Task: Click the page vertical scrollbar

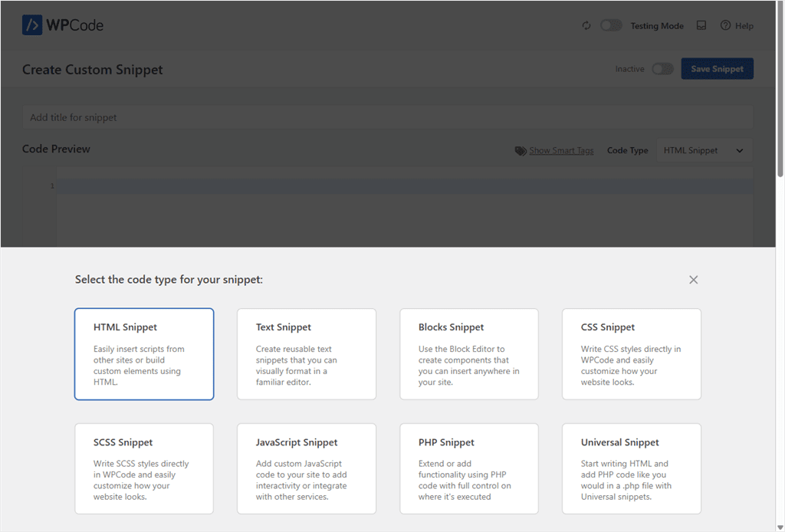Action: (780, 89)
